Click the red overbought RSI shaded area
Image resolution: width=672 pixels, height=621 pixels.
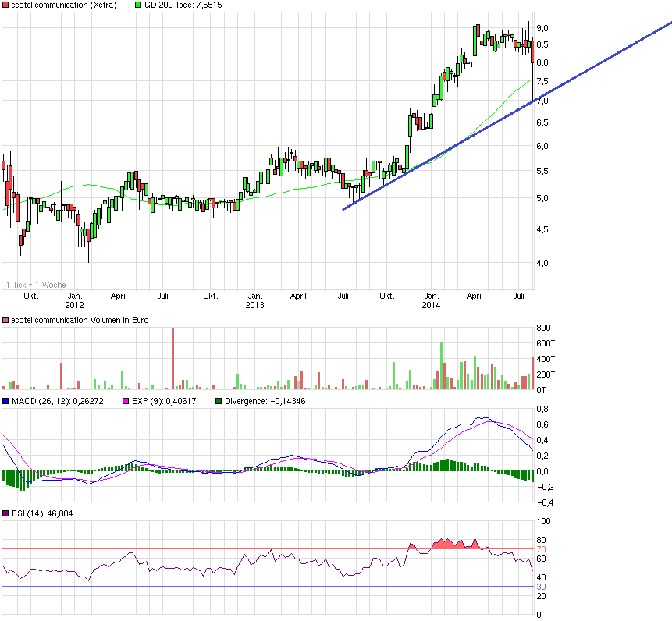point(445,544)
